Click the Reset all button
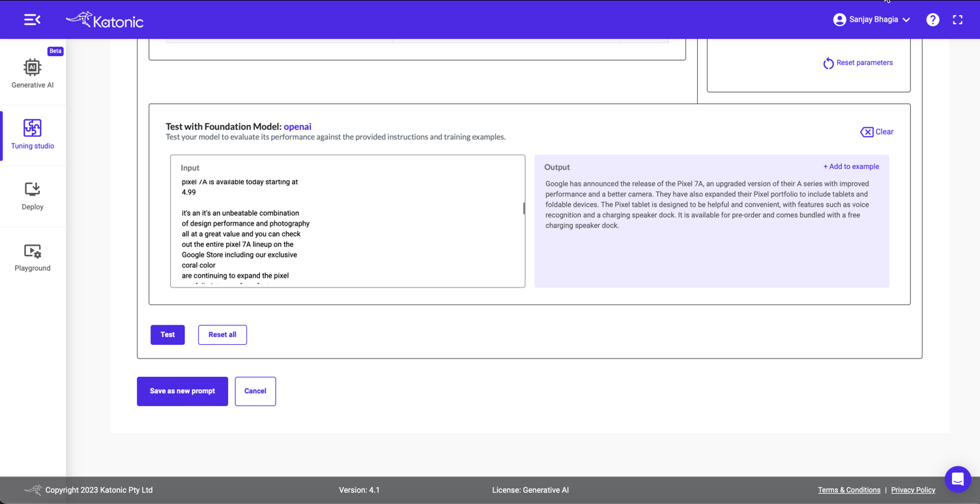Image resolution: width=980 pixels, height=504 pixels. 222,334
